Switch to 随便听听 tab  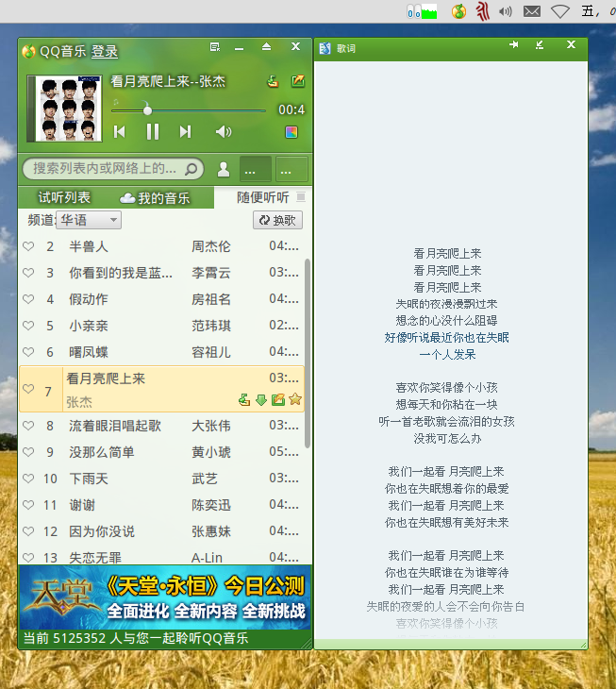click(262, 197)
